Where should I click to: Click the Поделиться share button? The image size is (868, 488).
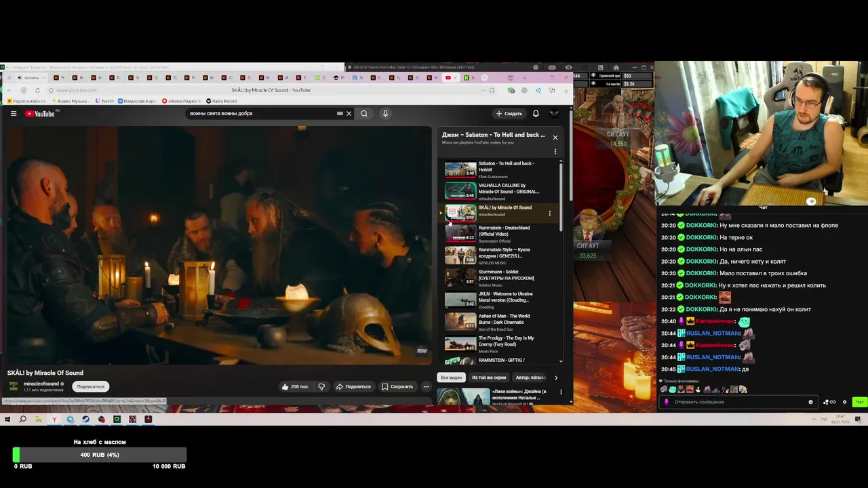353,386
